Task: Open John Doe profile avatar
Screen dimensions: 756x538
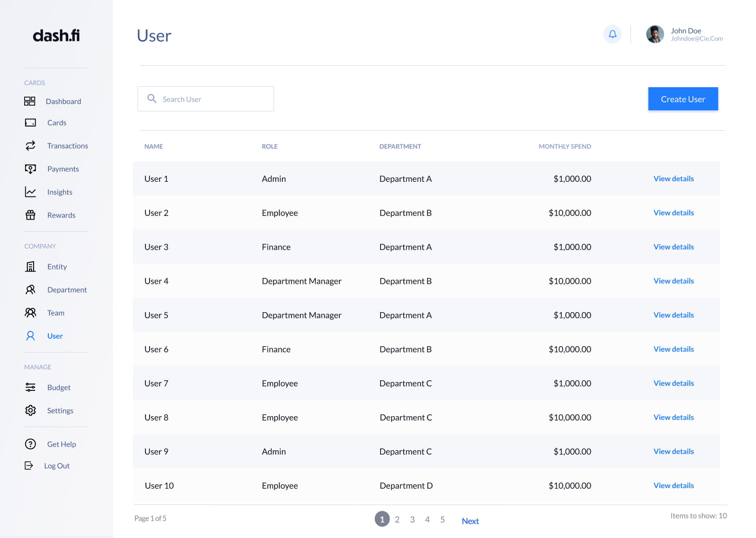Action: pos(655,35)
